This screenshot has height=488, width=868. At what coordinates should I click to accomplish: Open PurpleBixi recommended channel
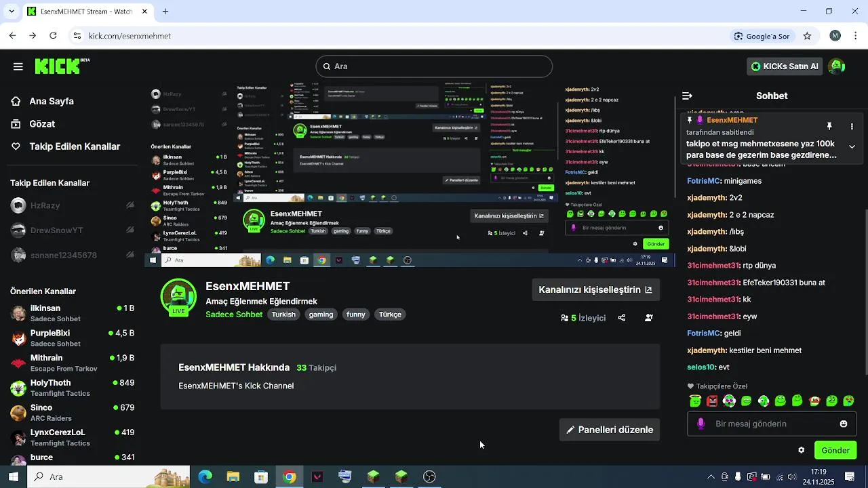(x=73, y=338)
